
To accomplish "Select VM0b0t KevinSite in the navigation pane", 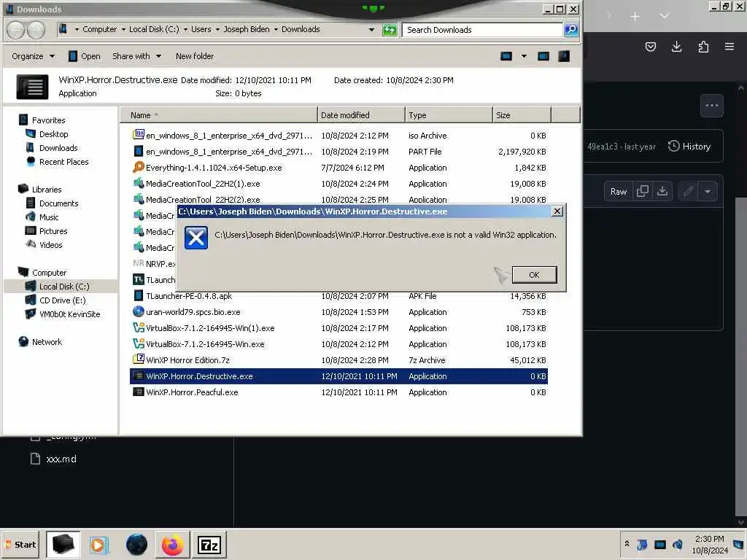I will [69, 314].
